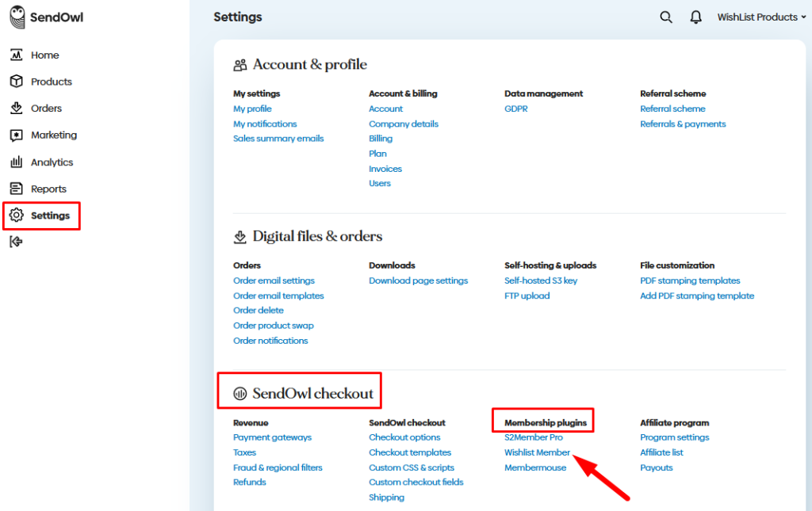Open the notifications bell icon
This screenshot has width=812, height=511.
[696, 17]
